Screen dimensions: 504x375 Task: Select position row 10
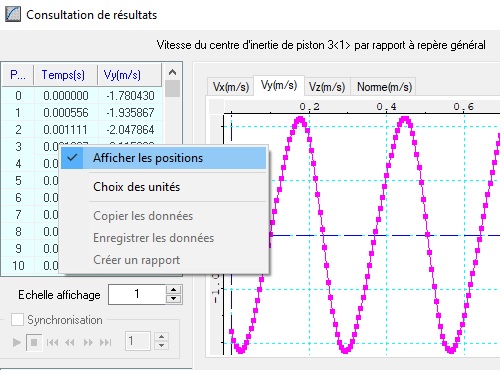18,266
